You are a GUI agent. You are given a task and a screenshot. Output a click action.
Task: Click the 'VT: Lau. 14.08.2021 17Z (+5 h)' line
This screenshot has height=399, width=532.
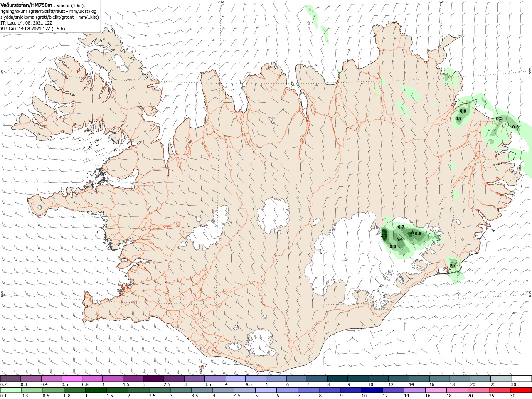tap(33, 29)
